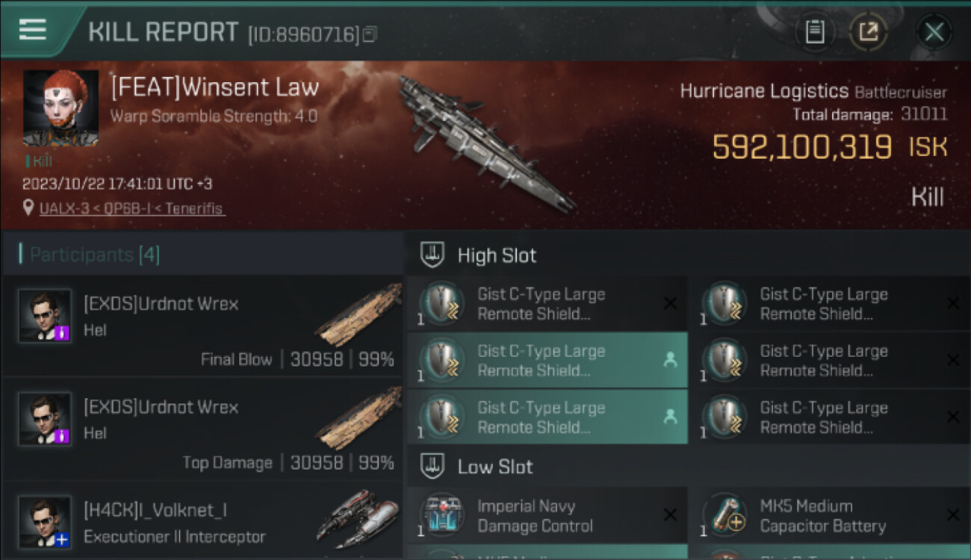Open the clipboard report icon
The height and width of the screenshot is (560, 971).
(x=815, y=32)
